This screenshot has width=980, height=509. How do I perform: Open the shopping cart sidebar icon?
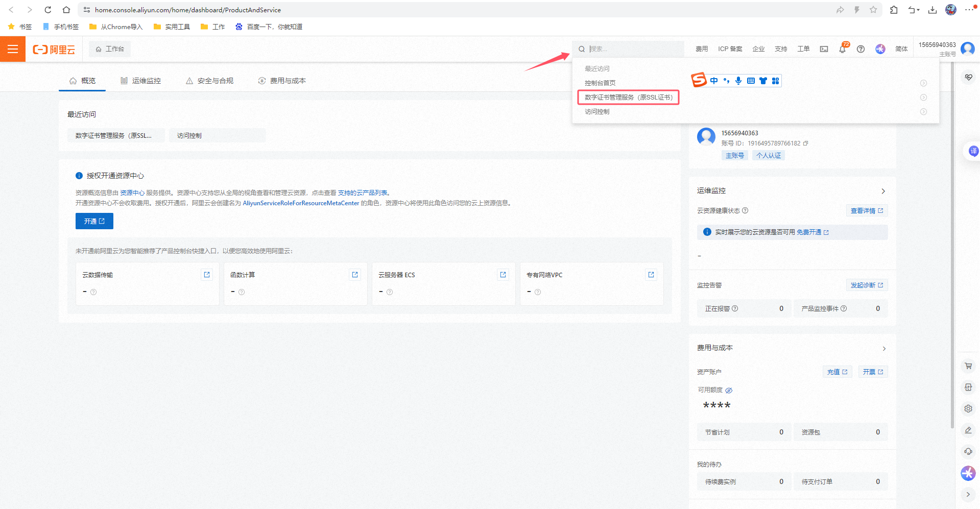[x=968, y=366]
